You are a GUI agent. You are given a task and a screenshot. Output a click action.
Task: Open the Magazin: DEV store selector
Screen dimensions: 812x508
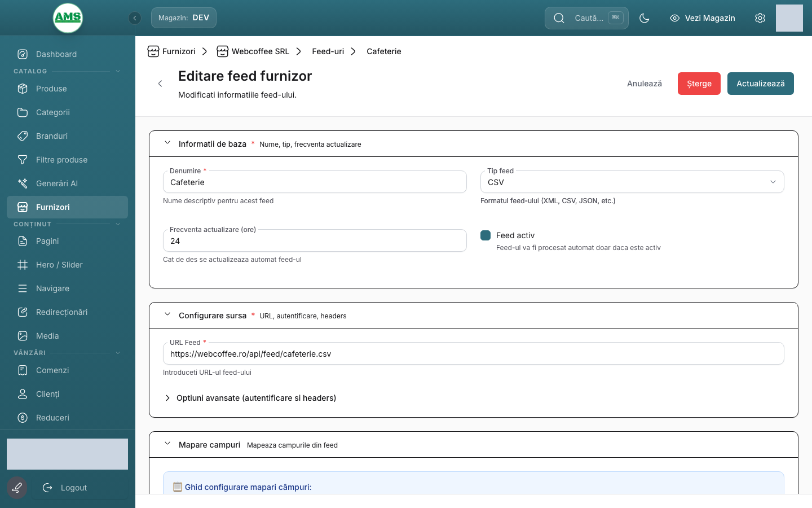(184, 18)
